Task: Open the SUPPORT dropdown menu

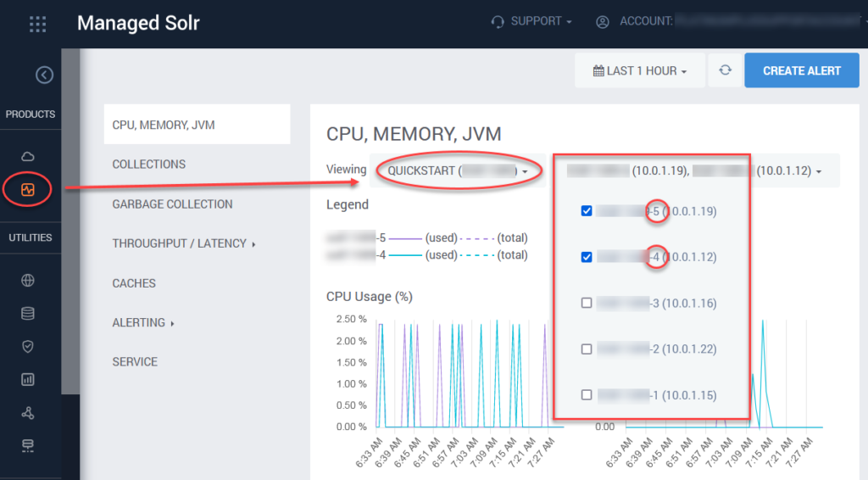Action: 532,21
